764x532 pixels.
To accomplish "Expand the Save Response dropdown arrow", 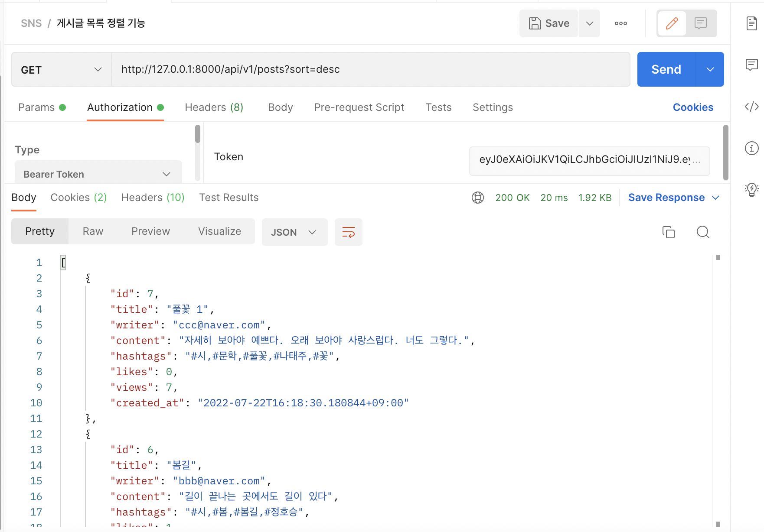I will 715,198.
